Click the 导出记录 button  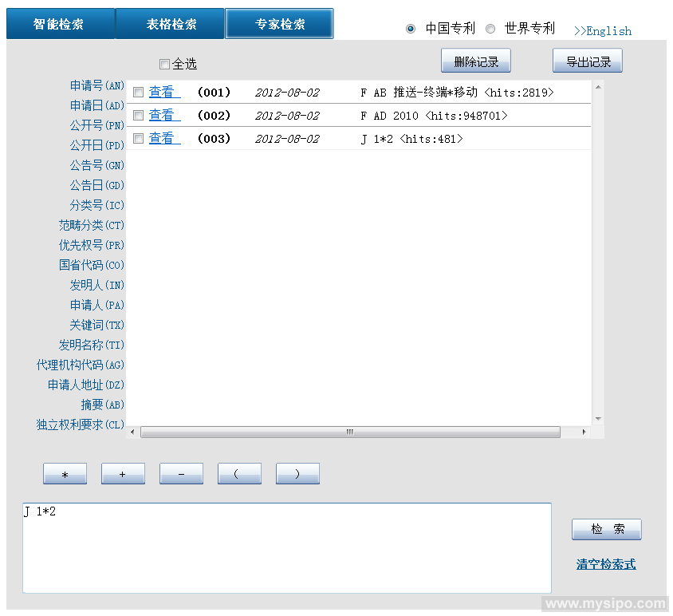pyautogui.click(x=588, y=61)
